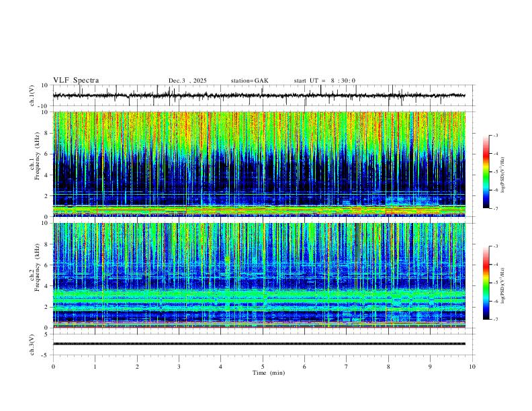Click the '8' tick label on time axis
The image size is (532, 411).
click(x=388, y=367)
